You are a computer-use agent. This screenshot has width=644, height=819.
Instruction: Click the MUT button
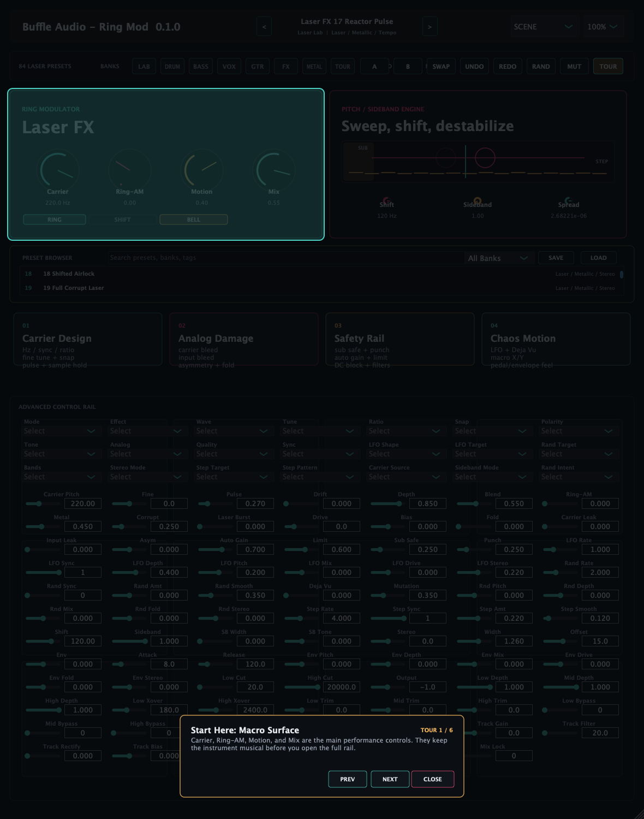point(574,67)
